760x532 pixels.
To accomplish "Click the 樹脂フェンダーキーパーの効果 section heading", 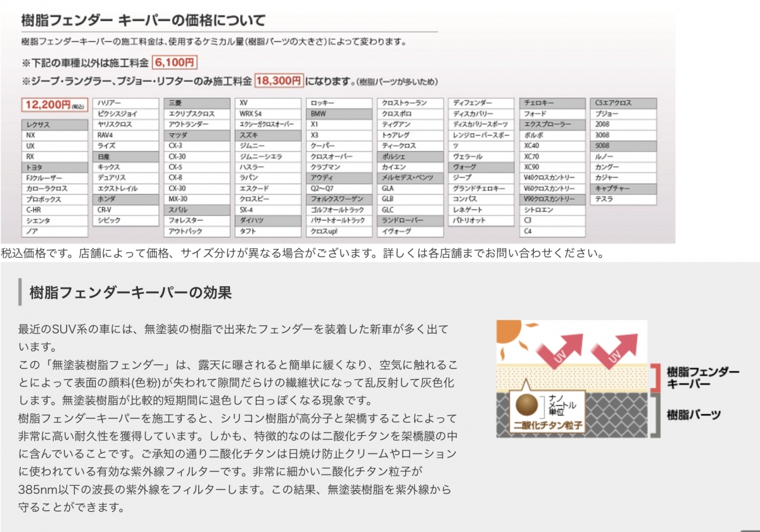I will [x=130, y=293].
